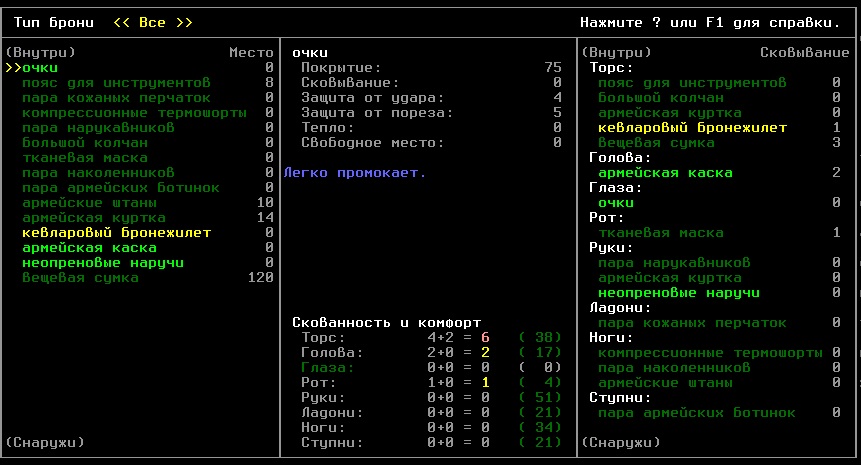Click неопреновые наручи under Руки

coord(679,293)
